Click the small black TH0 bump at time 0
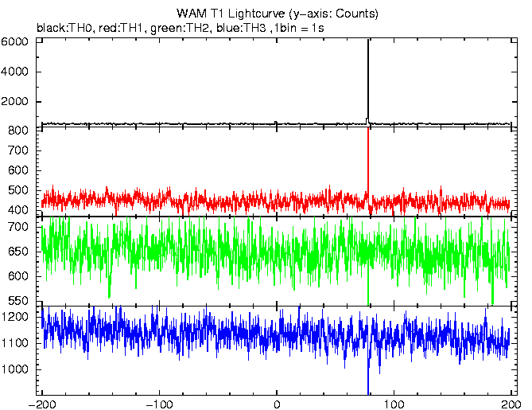Image resolution: width=532 pixels, height=410 pixels. pyautogui.click(x=276, y=123)
